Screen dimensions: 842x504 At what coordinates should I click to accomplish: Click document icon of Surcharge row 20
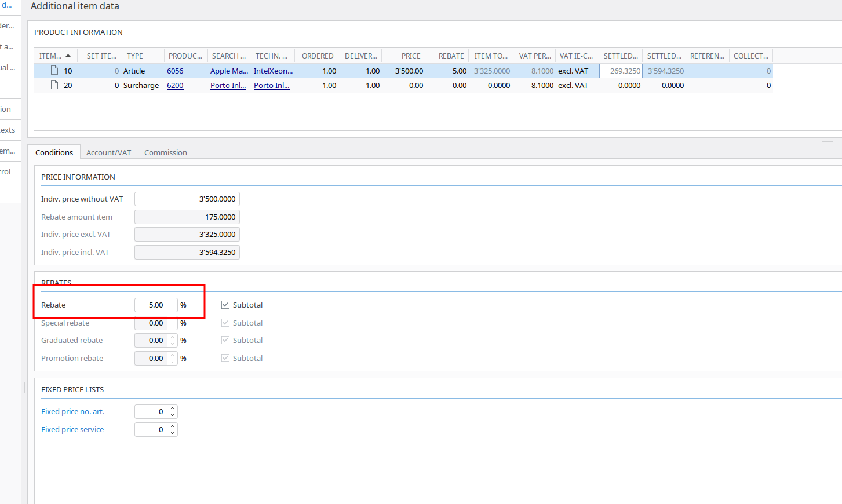(x=54, y=85)
